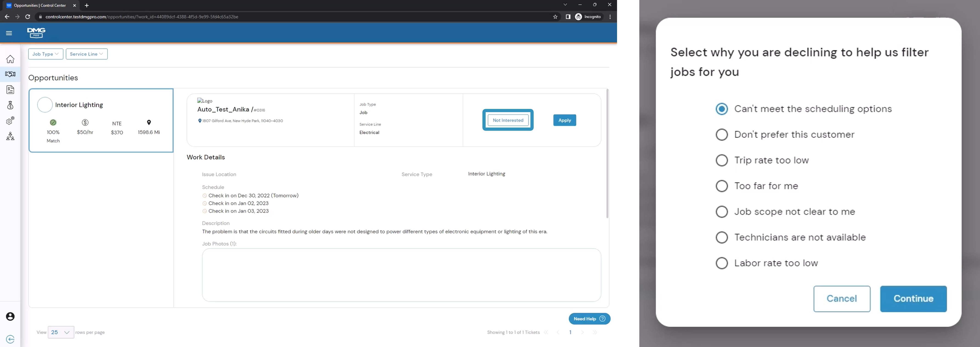Toggle the Interior Lighting card circle
The height and width of the screenshot is (347, 980).
pos(45,105)
